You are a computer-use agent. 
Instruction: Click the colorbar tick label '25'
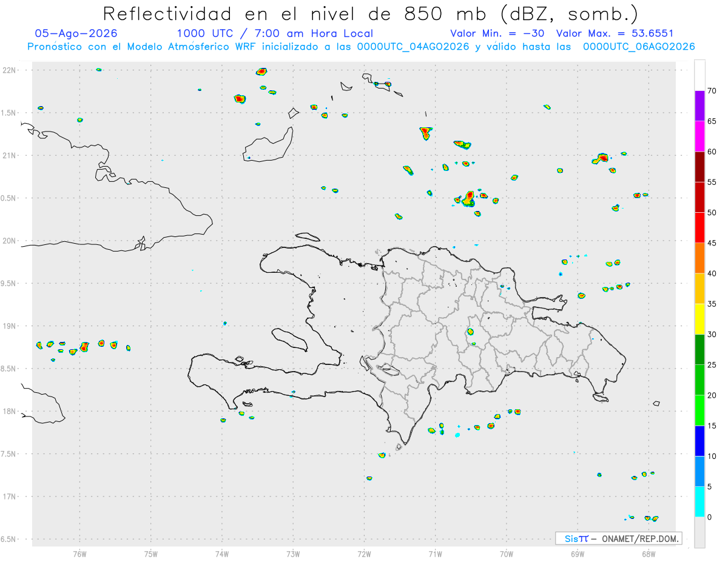click(x=712, y=365)
